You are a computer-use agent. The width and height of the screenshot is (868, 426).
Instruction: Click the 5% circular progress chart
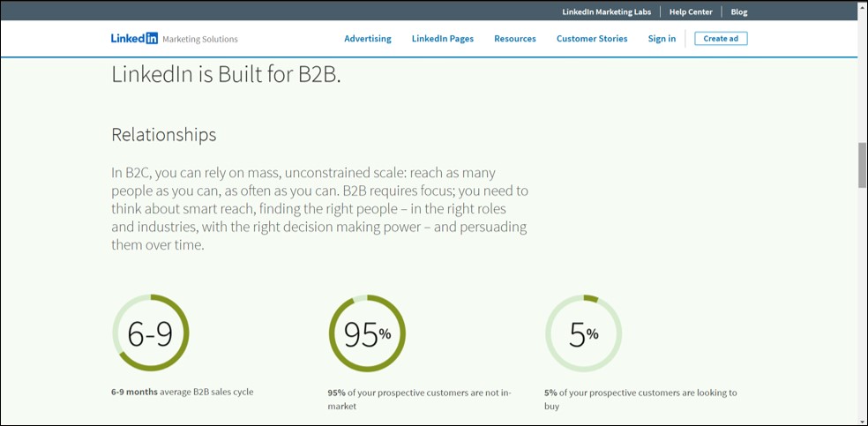pos(583,333)
